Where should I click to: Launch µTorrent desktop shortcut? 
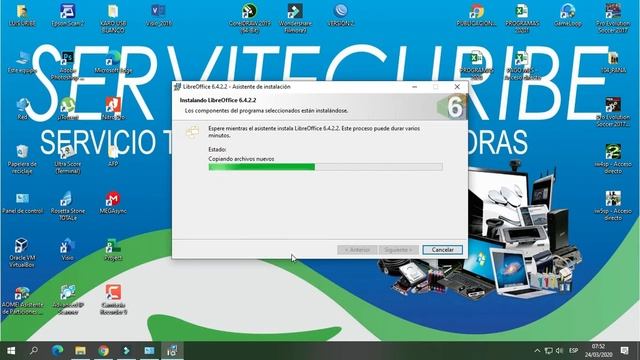(x=67, y=109)
